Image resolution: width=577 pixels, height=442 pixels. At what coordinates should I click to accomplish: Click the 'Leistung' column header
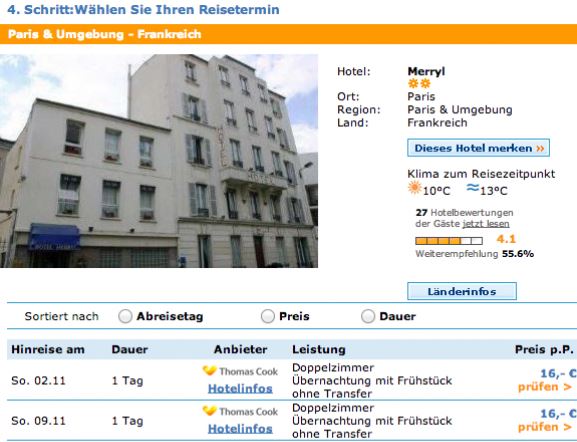click(x=319, y=349)
